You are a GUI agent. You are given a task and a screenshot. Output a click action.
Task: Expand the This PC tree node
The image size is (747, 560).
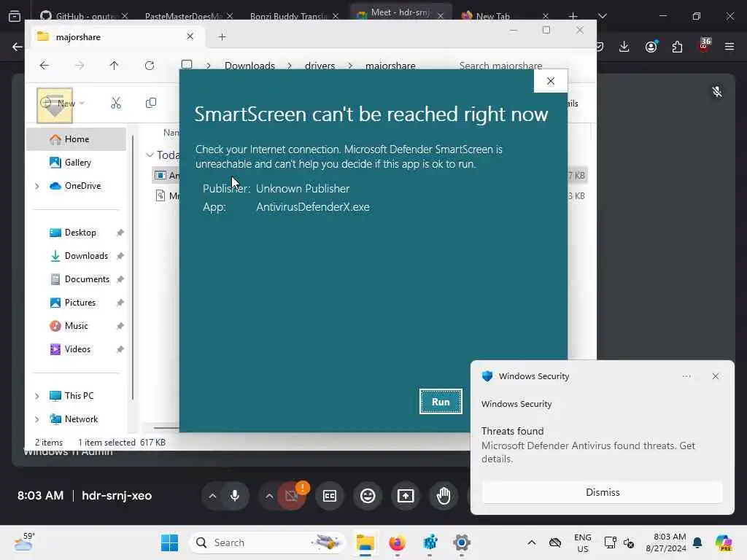tap(37, 396)
